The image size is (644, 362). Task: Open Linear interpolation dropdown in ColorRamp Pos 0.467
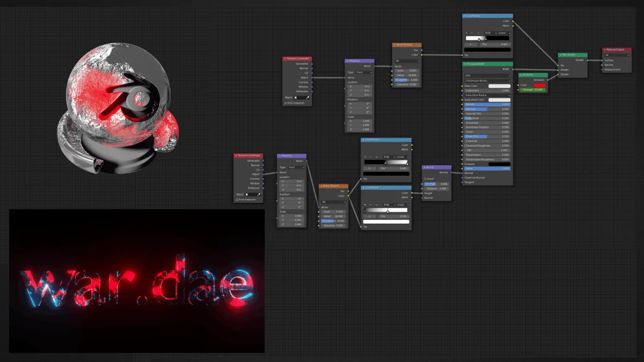pyautogui.click(x=505, y=33)
